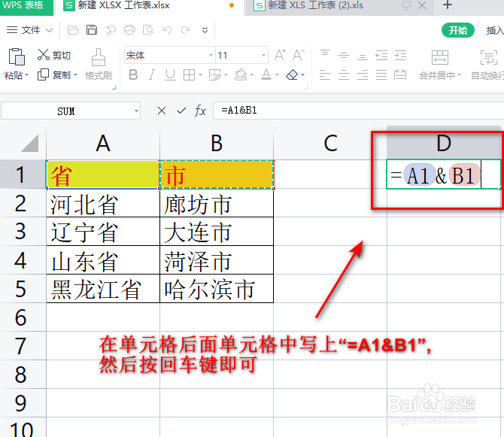Click the font color A icon
504x437 pixels.
pyautogui.click(x=266, y=74)
